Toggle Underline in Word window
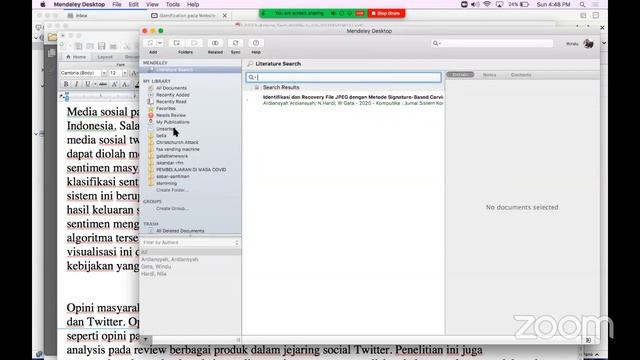This screenshot has width=640, height=360. tap(87, 84)
